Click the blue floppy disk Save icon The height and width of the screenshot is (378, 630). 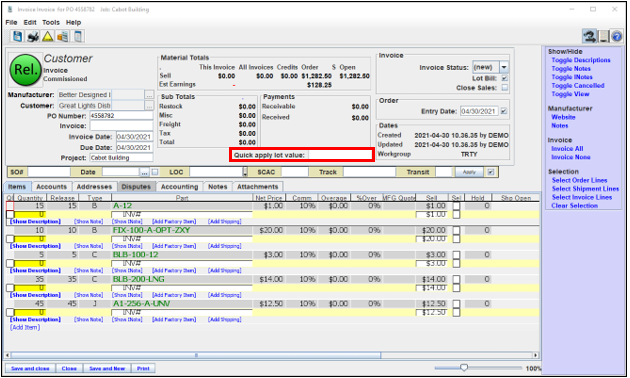[x=17, y=37]
